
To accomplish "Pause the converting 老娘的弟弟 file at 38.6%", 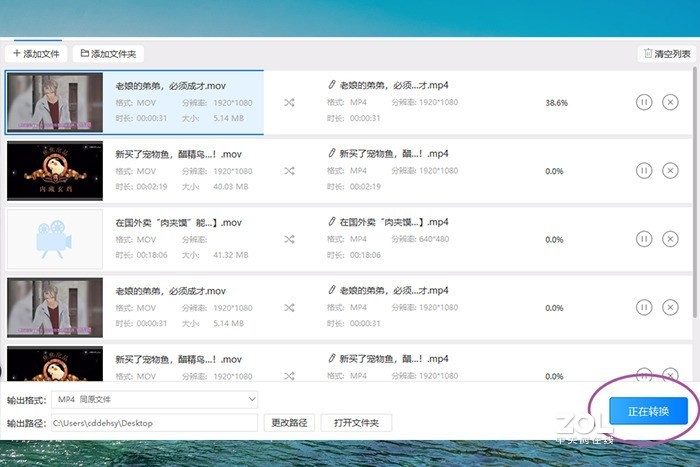I will [x=644, y=102].
